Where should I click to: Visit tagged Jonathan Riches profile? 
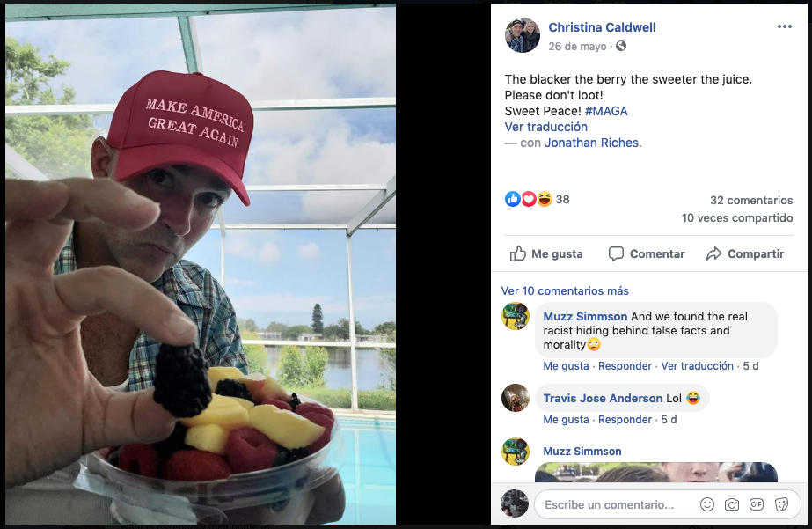click(592, 143)
